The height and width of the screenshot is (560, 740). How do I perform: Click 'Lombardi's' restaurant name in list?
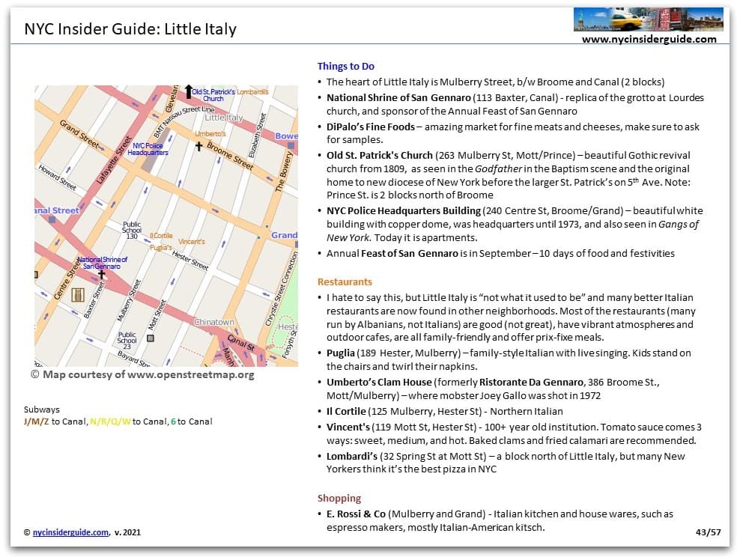[x=351, y=456]
